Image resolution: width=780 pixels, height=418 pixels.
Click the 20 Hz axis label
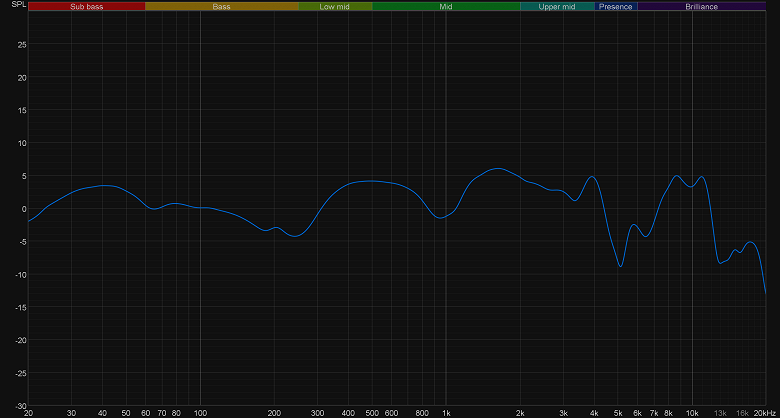[x=28, y=413]
